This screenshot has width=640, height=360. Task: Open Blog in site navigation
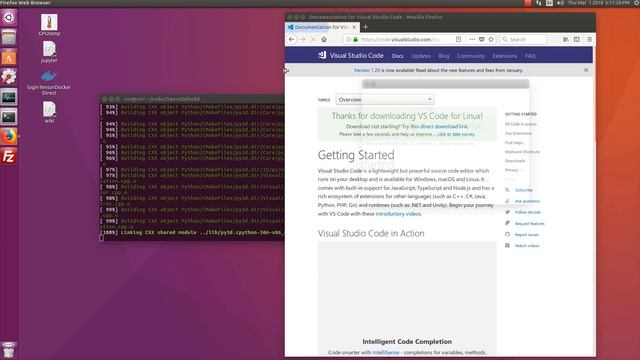coord(444,56)
